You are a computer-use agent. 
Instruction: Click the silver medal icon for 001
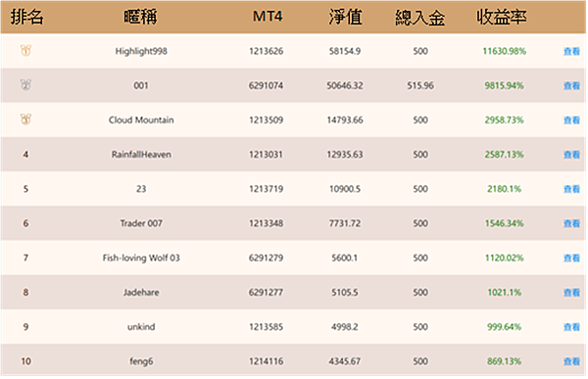pyautogui.click(x=25, y=85)
